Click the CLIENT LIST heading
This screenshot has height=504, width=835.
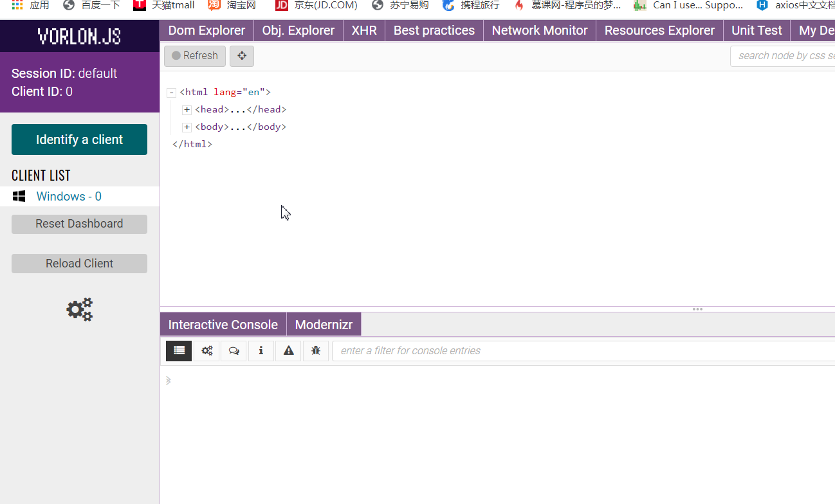[x=41, y=175]
